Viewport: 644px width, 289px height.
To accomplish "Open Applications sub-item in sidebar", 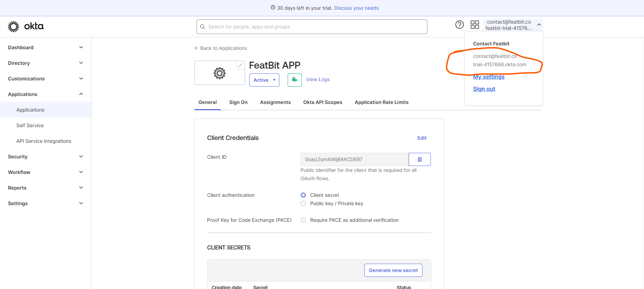I will (x=46, y=110).
